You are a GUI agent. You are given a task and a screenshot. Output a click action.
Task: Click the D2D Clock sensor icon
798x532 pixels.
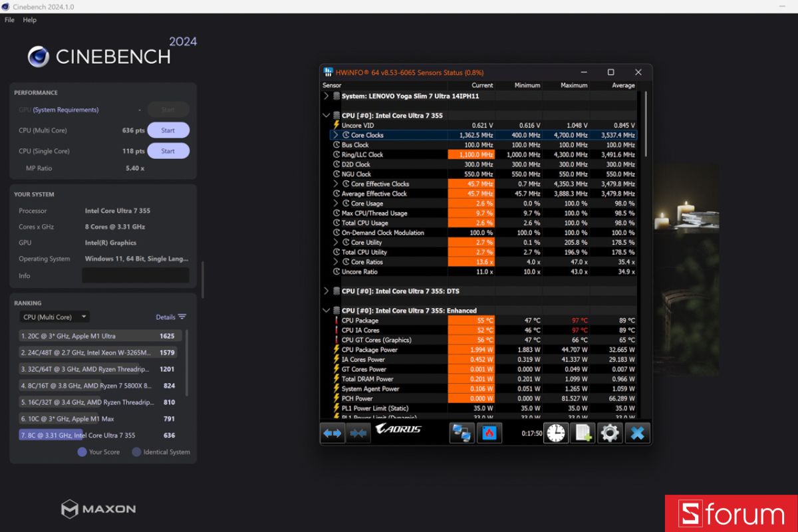coord(336,164)
